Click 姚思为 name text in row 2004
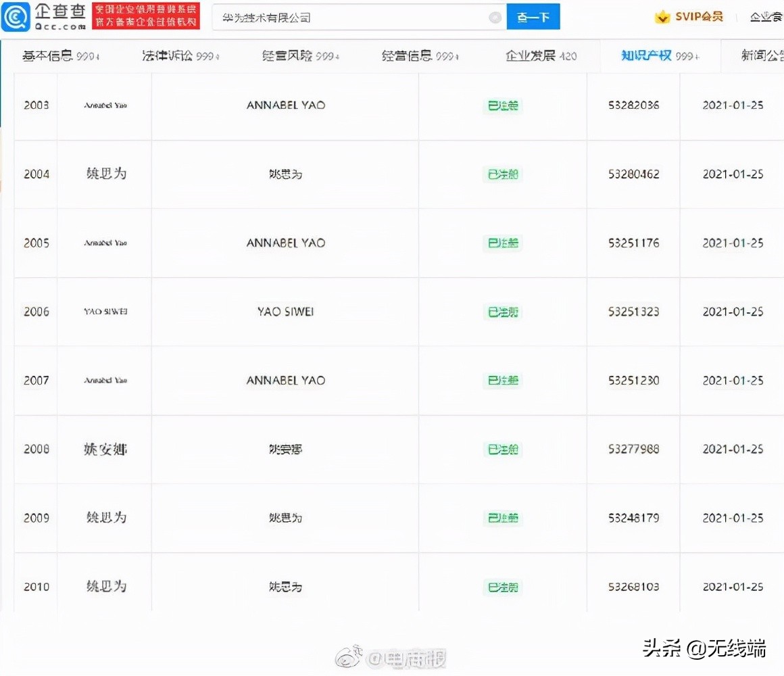This screenshot has height=676, width=784. (285, 174)
